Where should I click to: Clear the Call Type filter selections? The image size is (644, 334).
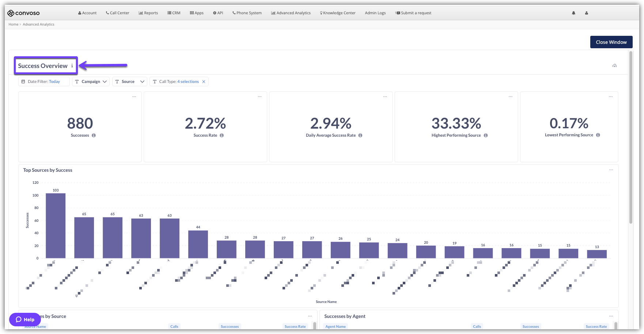[204, 81]
